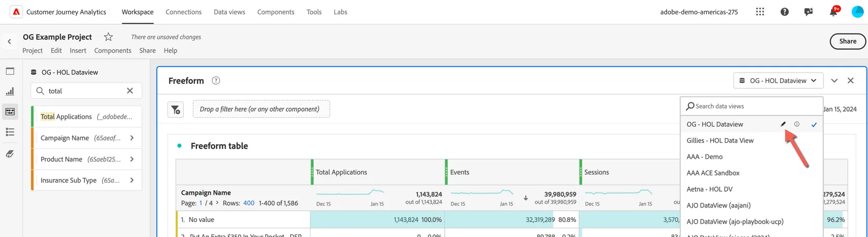Open the app switcher grid icon
Image resolution: width=868 pixels, height=237 pixels.
[760, 12]
